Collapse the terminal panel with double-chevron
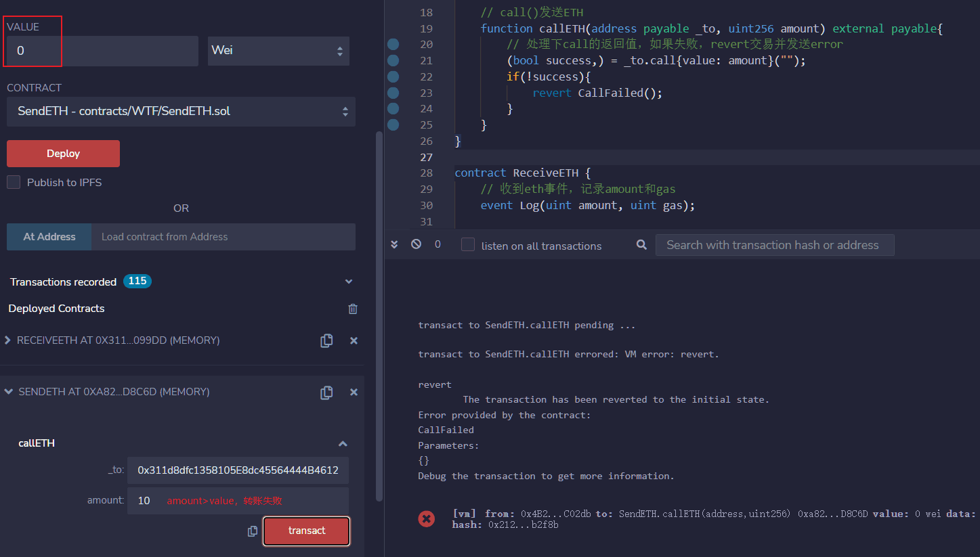980x557 pixels. (x=394, y=244)
